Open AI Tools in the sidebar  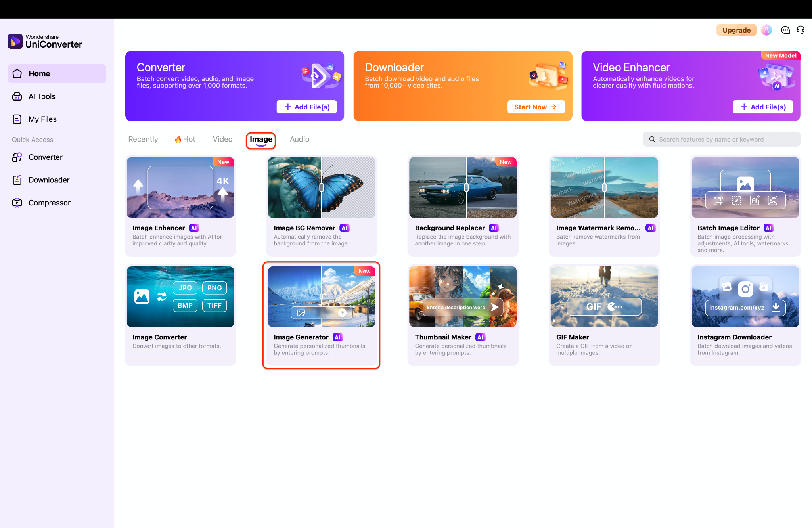point(57,96)
